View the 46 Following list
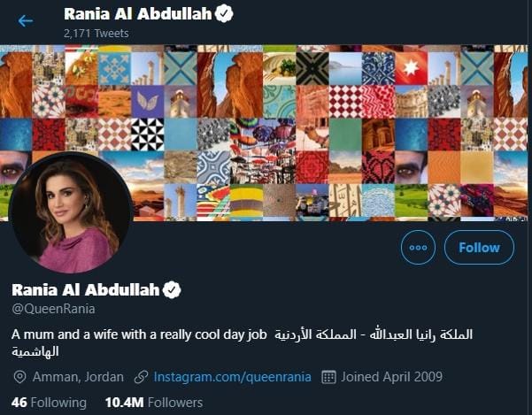532x415 pixels. tap(49, 403)
